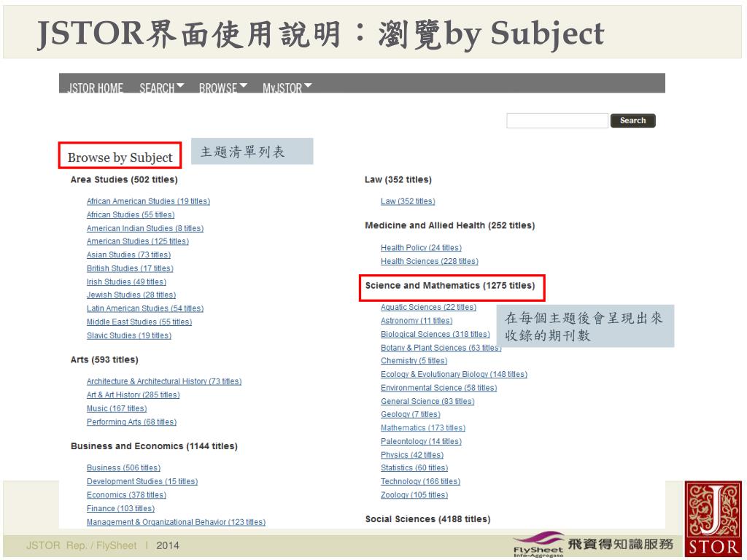This screenshot has width=747, height=560.
Task: Click the FlySheet logo in footer
Action: 538,544
